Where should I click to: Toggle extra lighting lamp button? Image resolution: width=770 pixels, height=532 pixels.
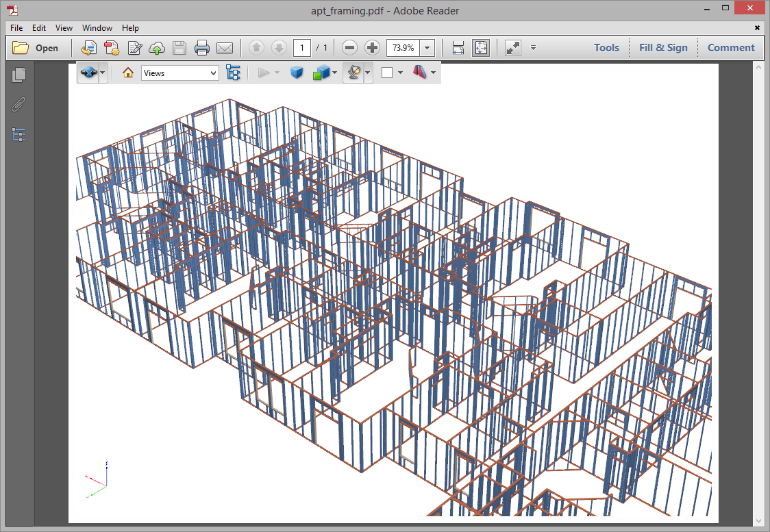coord(353,73)
